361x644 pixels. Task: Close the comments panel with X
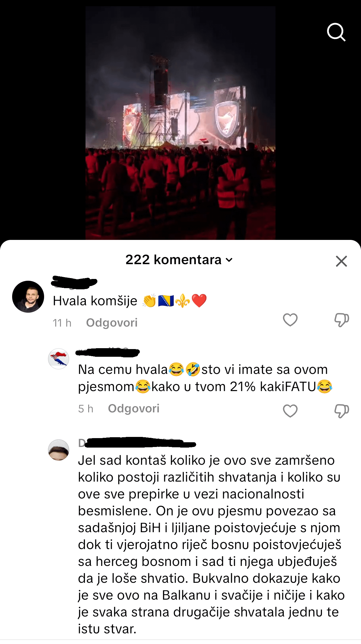[x=341, y=261]
